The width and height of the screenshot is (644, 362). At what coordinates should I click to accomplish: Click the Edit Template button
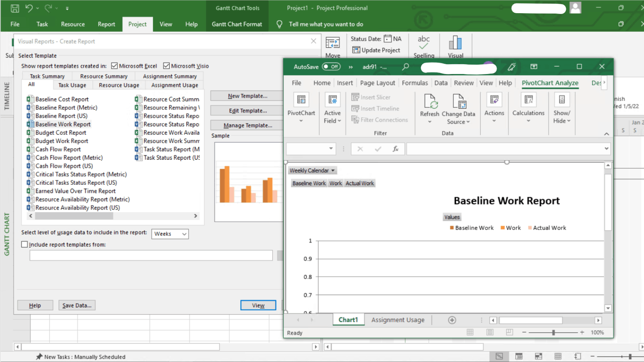[x=247, y=111]
